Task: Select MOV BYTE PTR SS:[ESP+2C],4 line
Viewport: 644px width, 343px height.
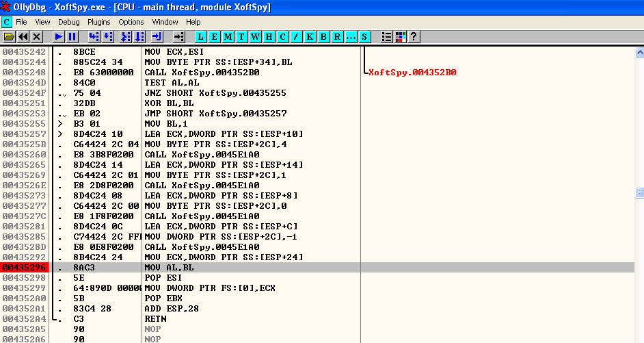Action: coord(215,144)
